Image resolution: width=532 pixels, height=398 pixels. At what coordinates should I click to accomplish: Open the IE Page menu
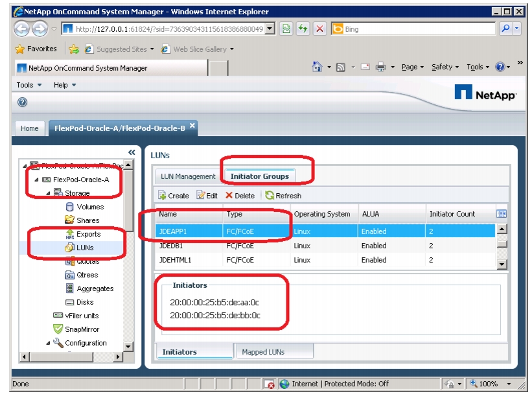click(x=413, y=67)
